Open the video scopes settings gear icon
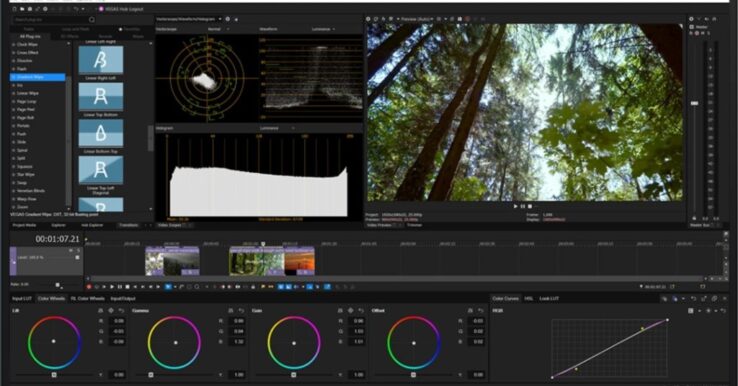 coord(228,19)
